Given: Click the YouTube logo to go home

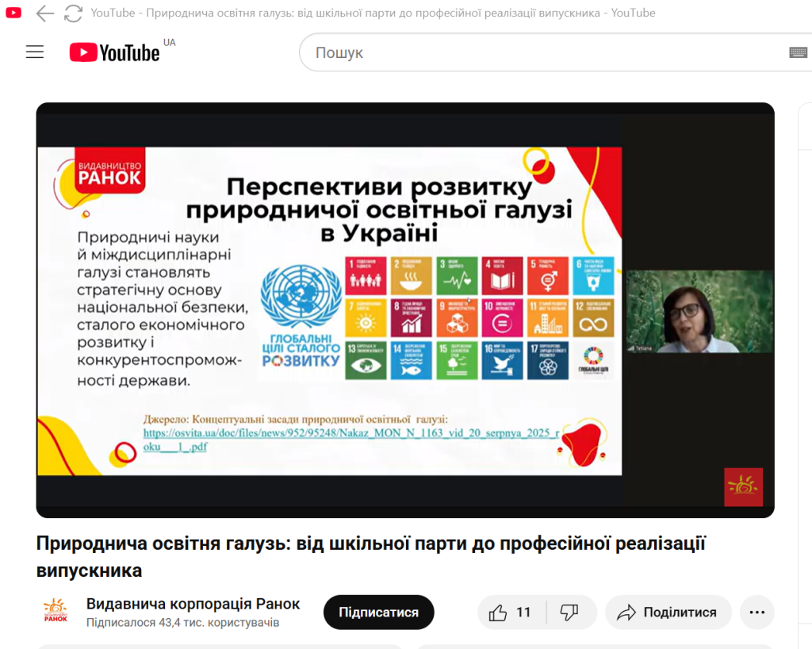Looking at the screenshot, I should [115, 52].
